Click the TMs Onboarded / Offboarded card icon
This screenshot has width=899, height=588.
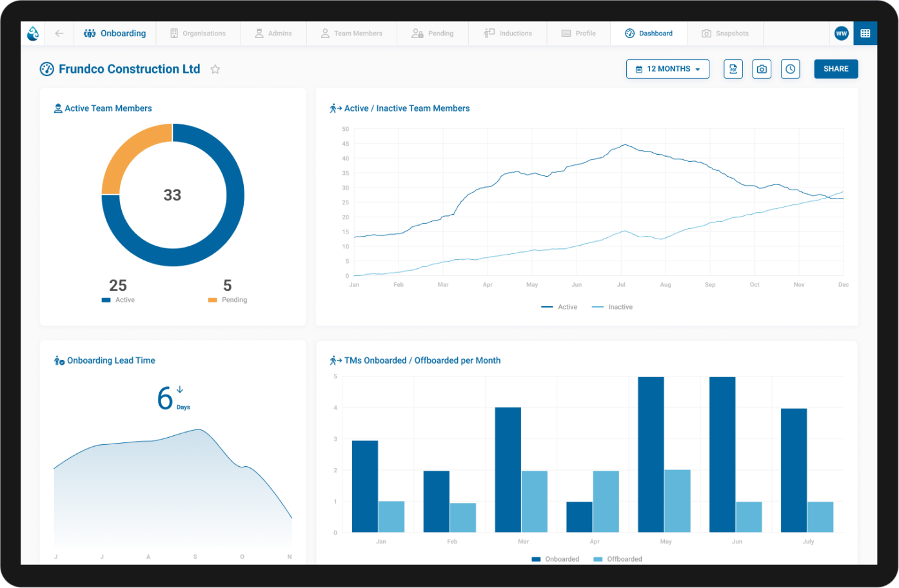point(333,360)
